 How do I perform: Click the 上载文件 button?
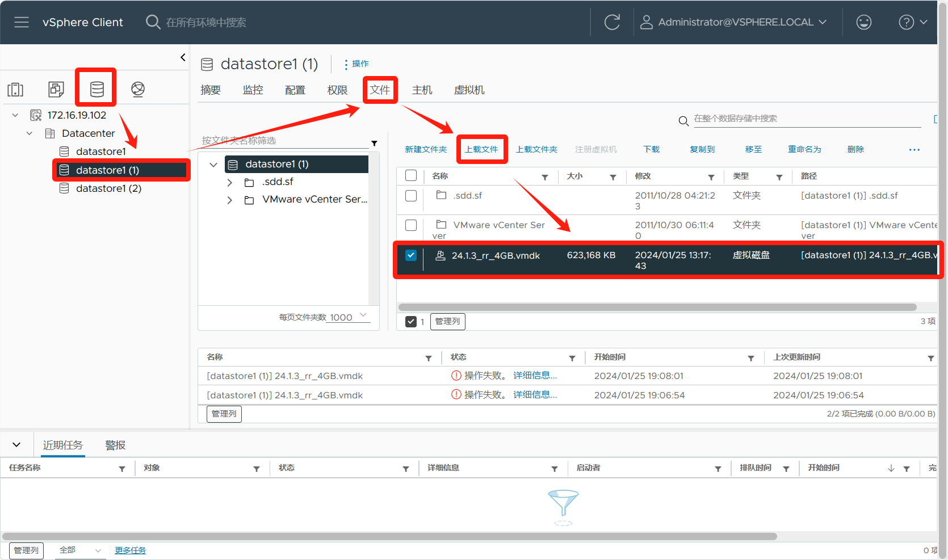pos(481,149)
